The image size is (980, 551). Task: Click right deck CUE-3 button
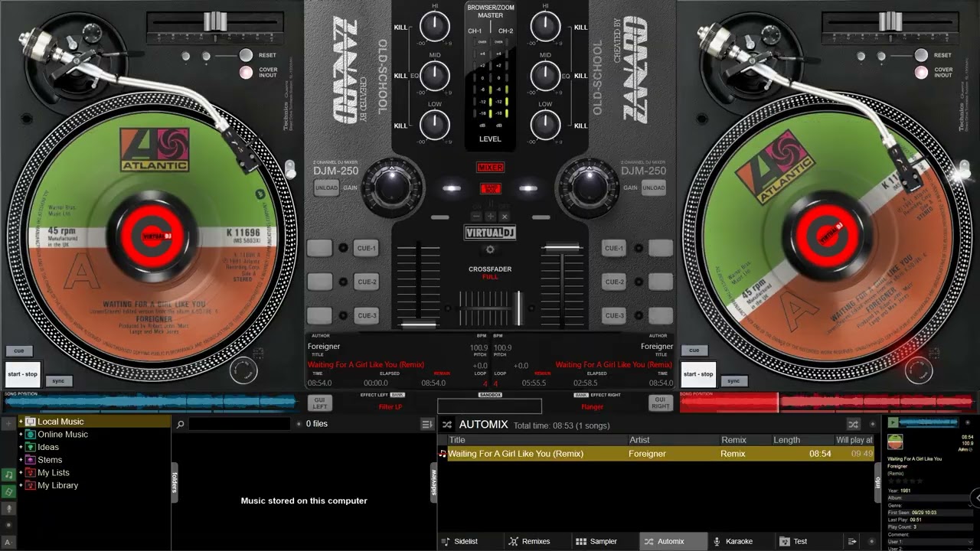tap(614, 315)
